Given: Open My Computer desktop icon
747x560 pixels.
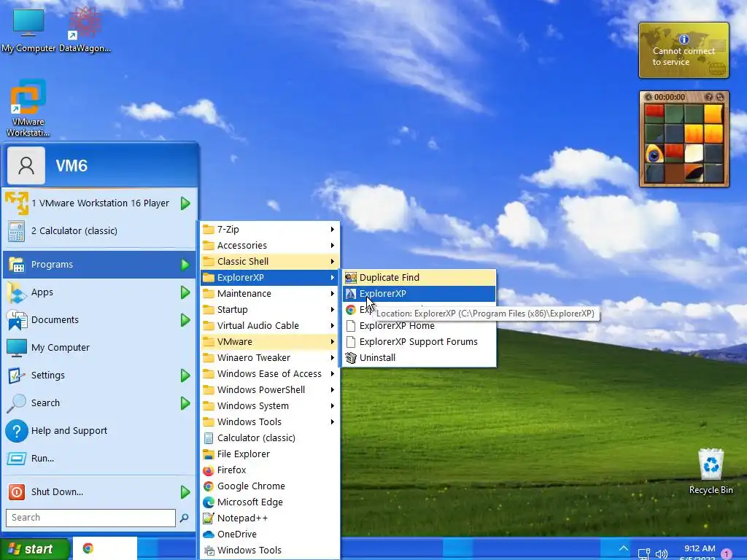Looking at the screenshot, I should click(28, 29).
